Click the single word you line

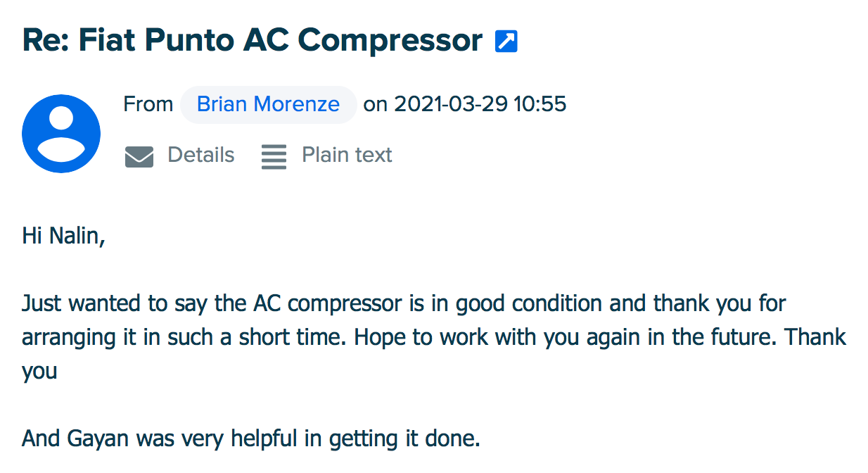(39, 372)
